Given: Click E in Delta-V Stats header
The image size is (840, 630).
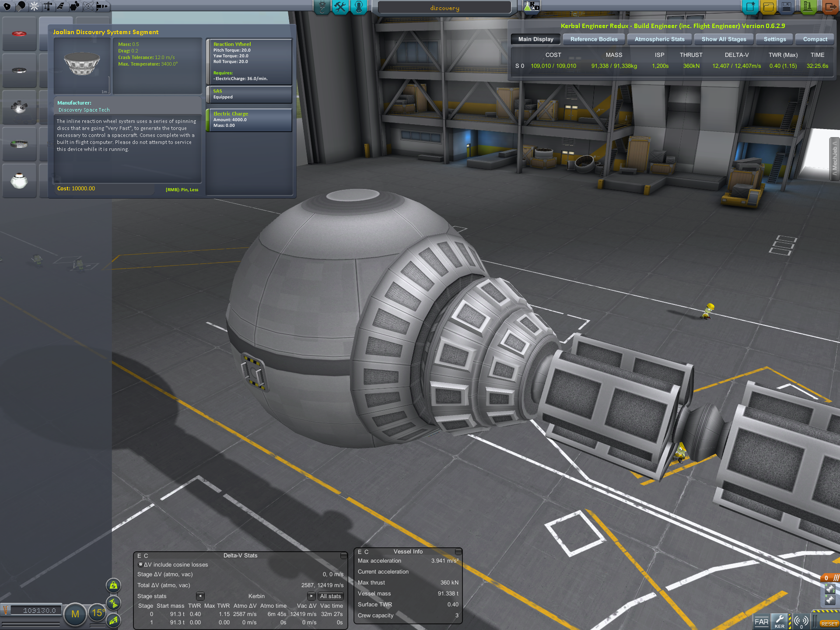Looking at the screenshot, I should coord(139,556).
